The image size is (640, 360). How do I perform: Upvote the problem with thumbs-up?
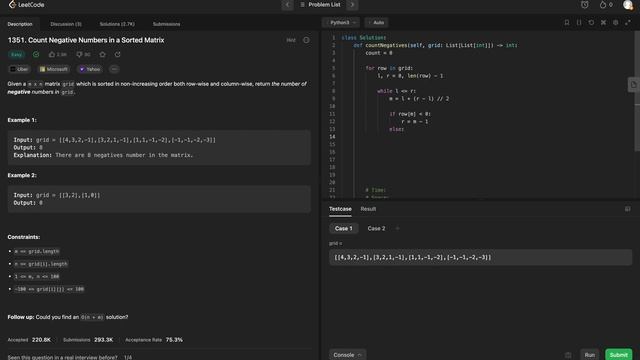point(58,54)
